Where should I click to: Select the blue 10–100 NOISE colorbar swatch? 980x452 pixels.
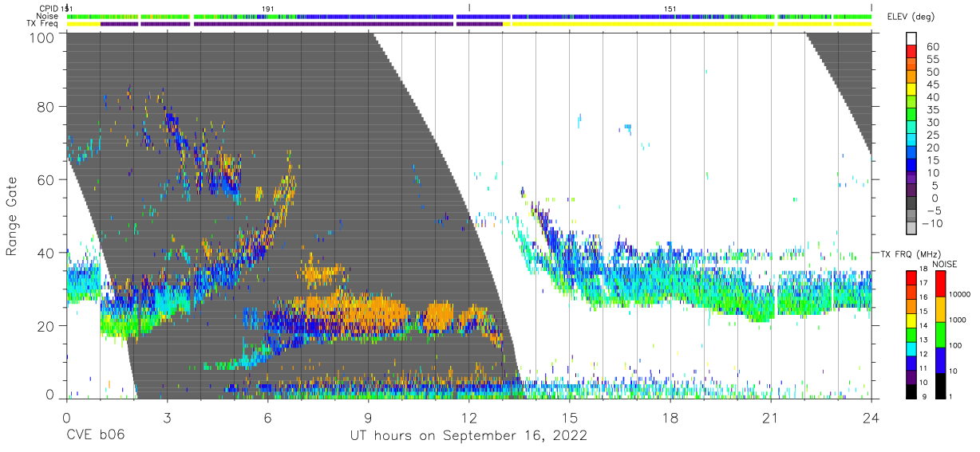click(x=939, y=359)
